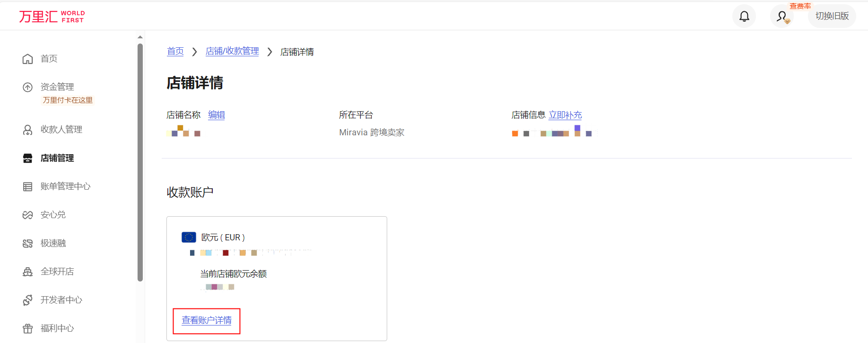Click the 编辑 link beside 店铺名称
This screenshot has width=868, height=343.
(x=217, y=115)
